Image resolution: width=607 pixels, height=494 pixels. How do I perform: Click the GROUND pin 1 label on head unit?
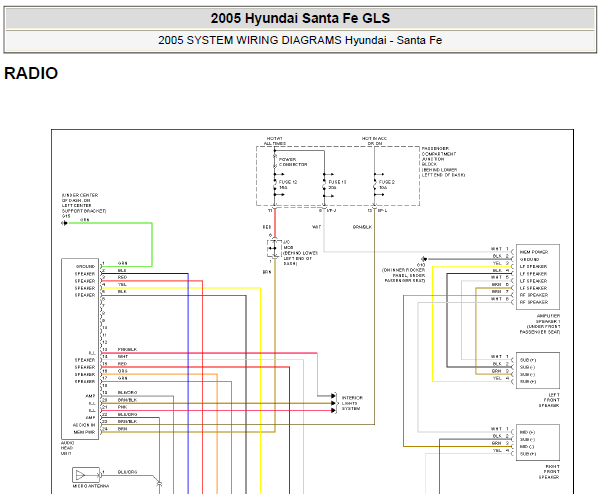[86, 266]
